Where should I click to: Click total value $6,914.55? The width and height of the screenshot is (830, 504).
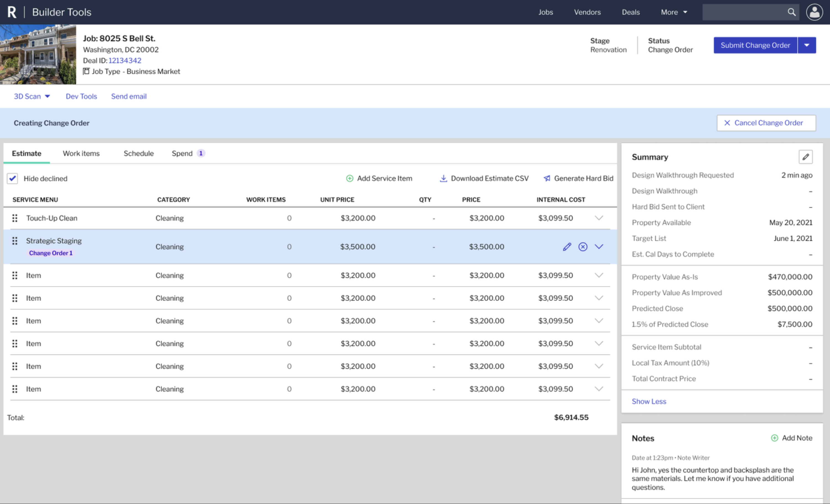click(x=571, y=417)
